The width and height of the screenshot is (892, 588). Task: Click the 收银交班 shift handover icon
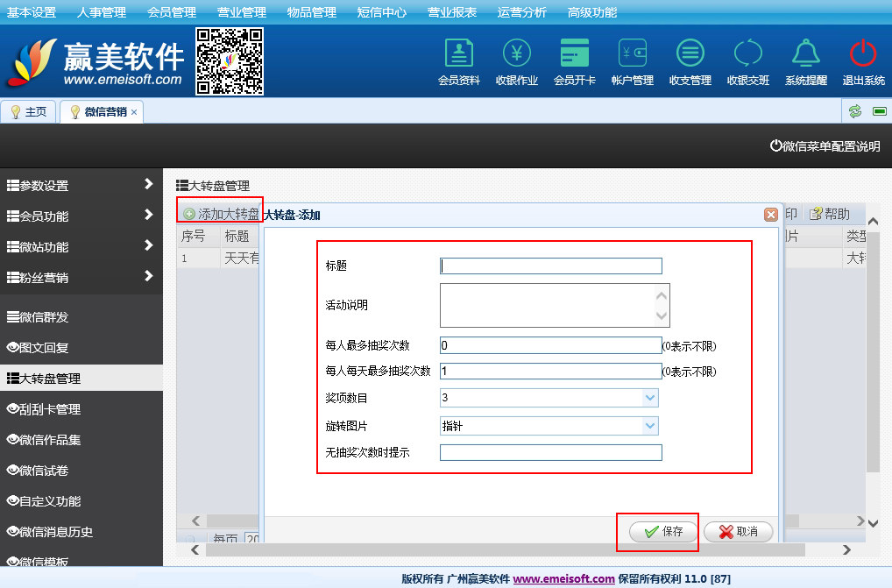point(748,54)
